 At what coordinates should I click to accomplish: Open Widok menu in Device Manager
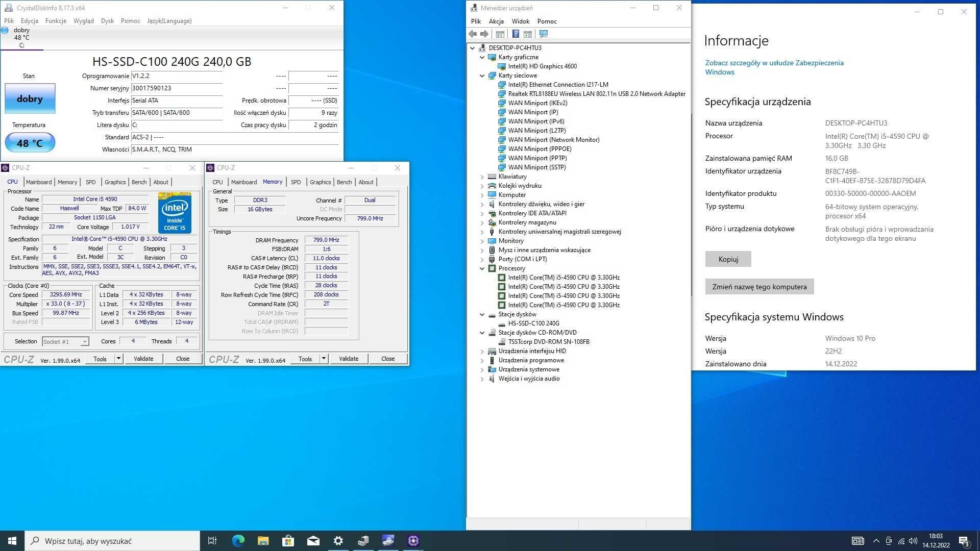(521, 21)
